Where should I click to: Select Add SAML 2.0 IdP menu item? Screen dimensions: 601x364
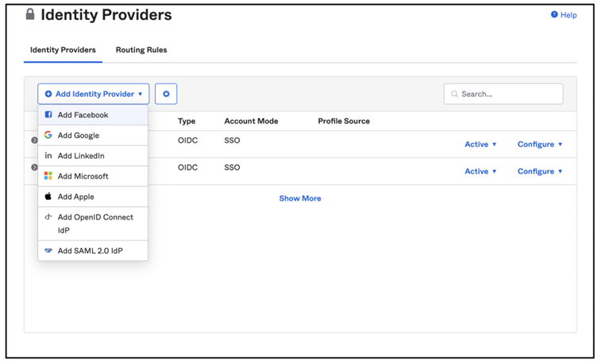91,251
